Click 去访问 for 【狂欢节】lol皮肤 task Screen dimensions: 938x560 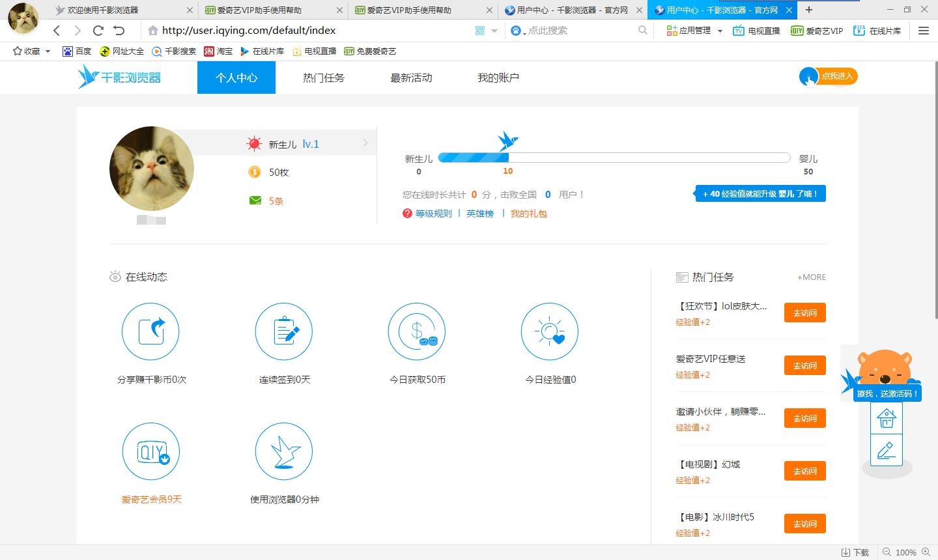[x=805, y=313]
